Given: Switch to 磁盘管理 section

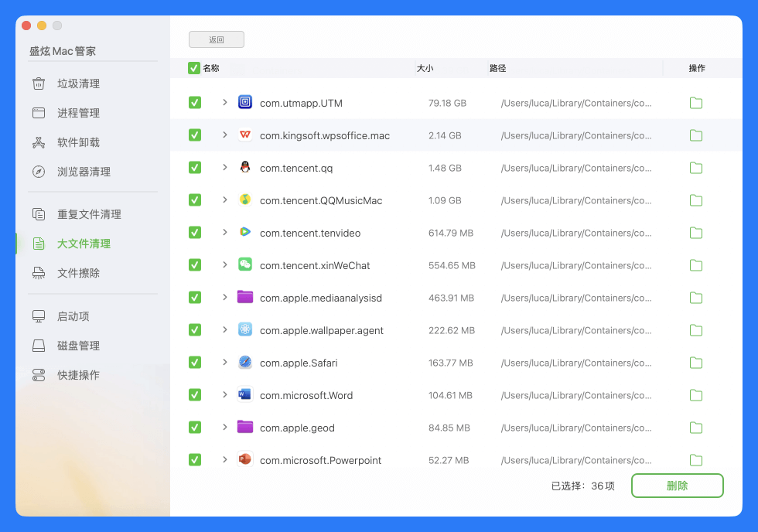Looking at the screenshot, I should click(78, 346).
